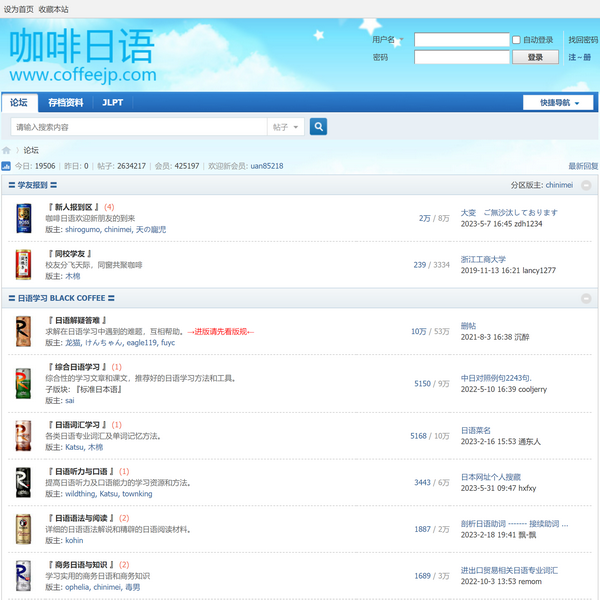Image resolution: width=600 pixels, height=600 pixels.
Task: Click the home icon in breadcrumb
Action: pos(7,150)
